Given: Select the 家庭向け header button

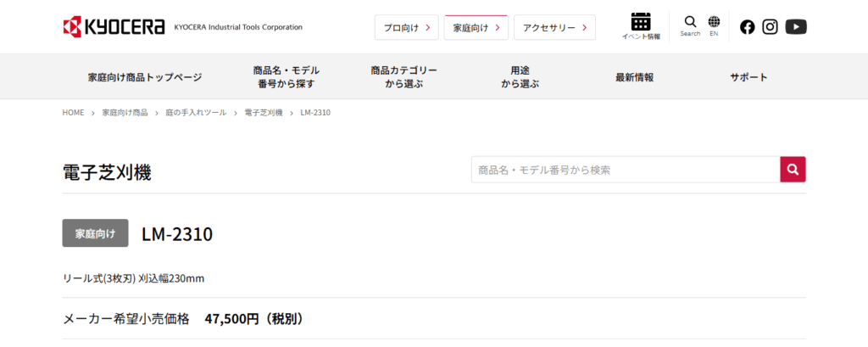Looking at the screenshot, I should (476, 27).
